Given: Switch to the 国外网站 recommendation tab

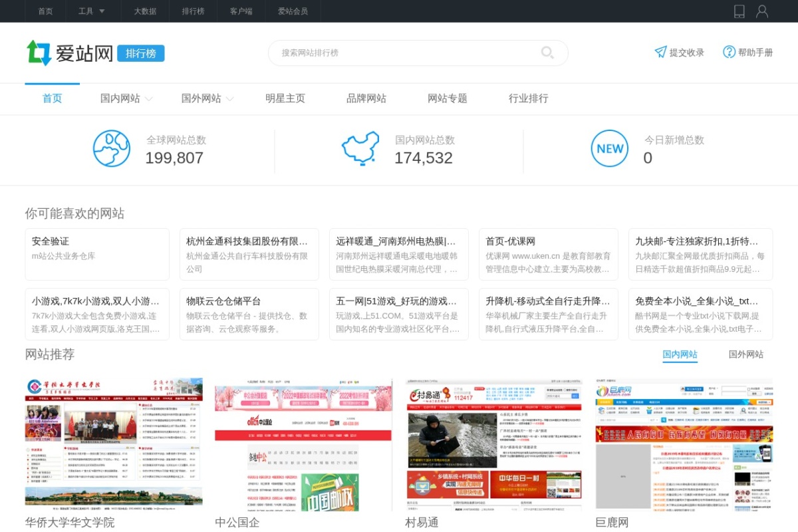Looking at the screenshot, I should 746,354.
